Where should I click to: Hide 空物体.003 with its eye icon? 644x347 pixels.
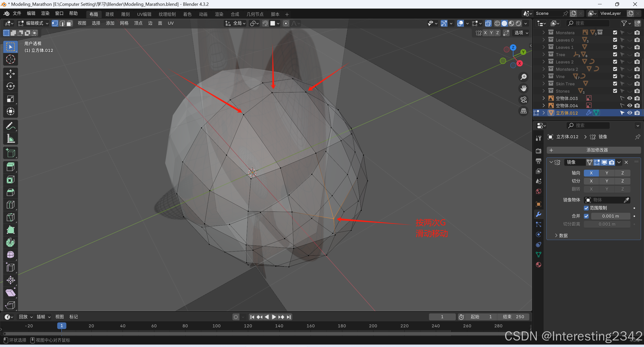click(630, 98)
